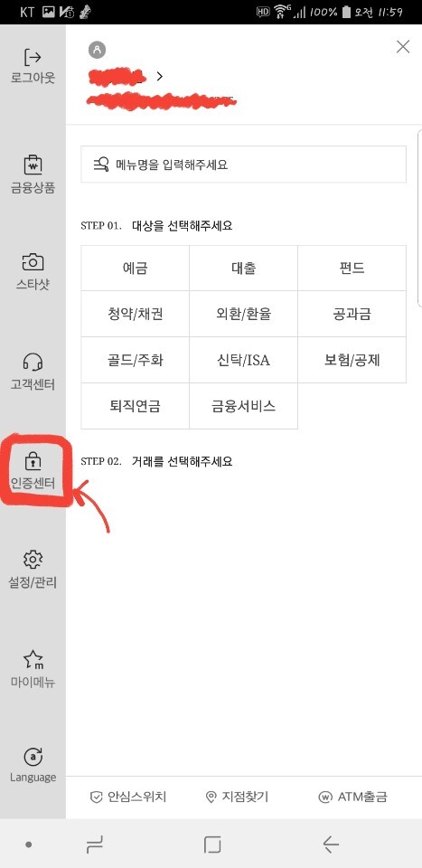Select the 대출 category
Viewport: 422px width, 868px height.
(243, 269)
